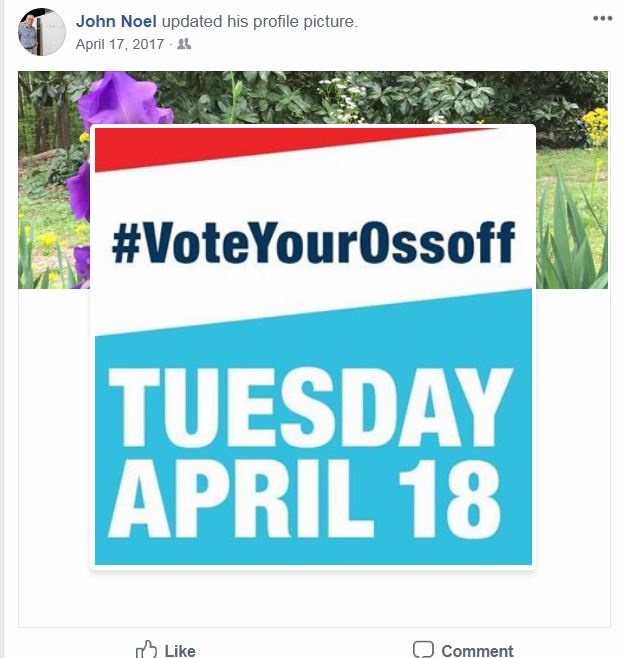Click the thumbs-up Like icon

coord(146,650)
